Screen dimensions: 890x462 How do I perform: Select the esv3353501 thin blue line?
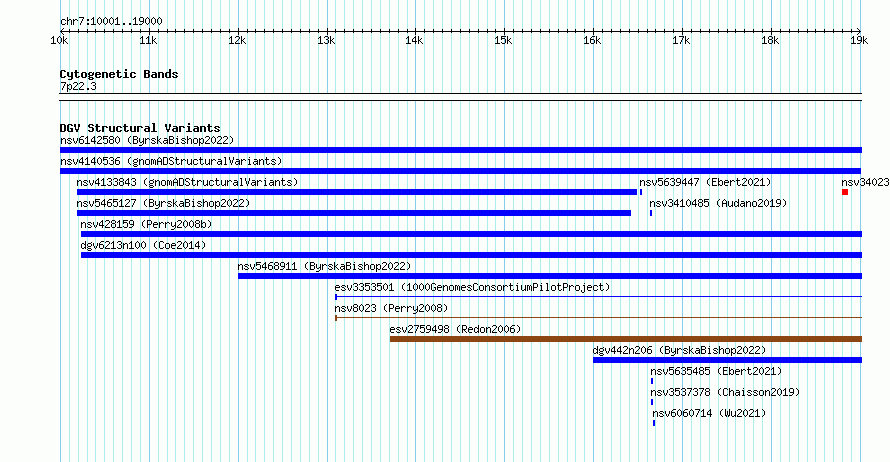pyautogui.click(x=598, y=297)
